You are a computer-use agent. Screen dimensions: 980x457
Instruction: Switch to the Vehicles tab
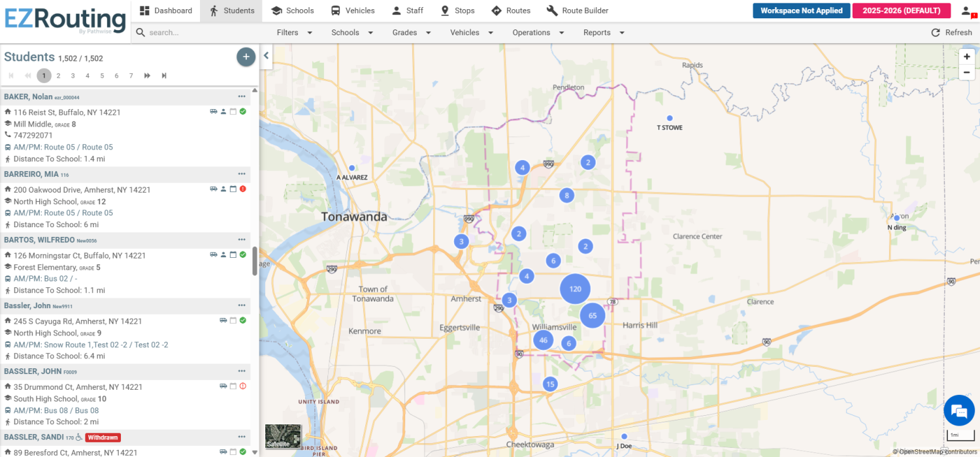click(x=353, y=10)
